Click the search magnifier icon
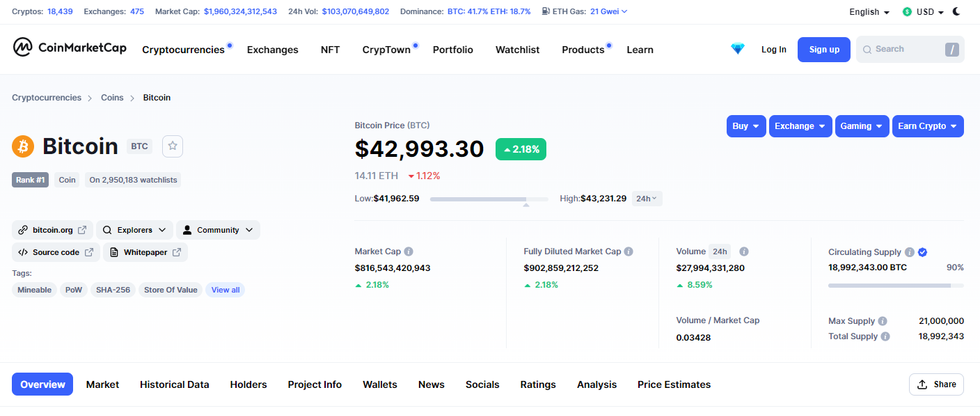 (868, 49)
